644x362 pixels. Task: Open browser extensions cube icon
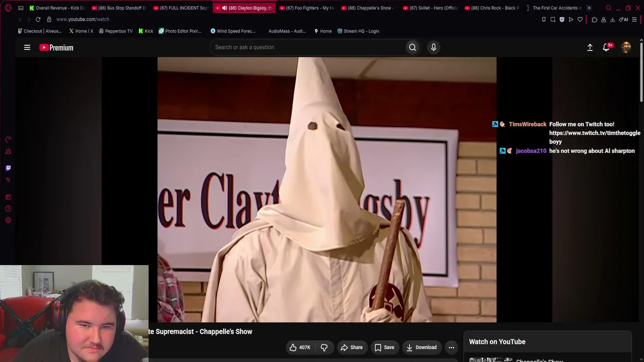(x=594, y=20)
